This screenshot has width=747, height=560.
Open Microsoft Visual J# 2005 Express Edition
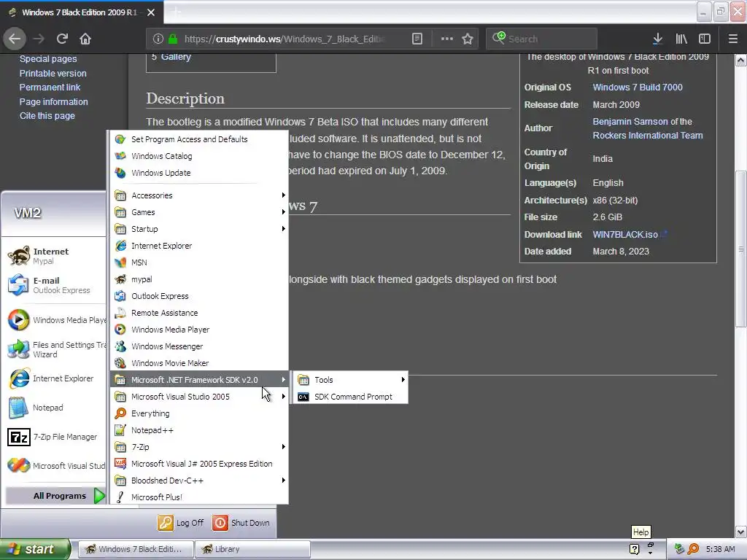click(198, 464)
